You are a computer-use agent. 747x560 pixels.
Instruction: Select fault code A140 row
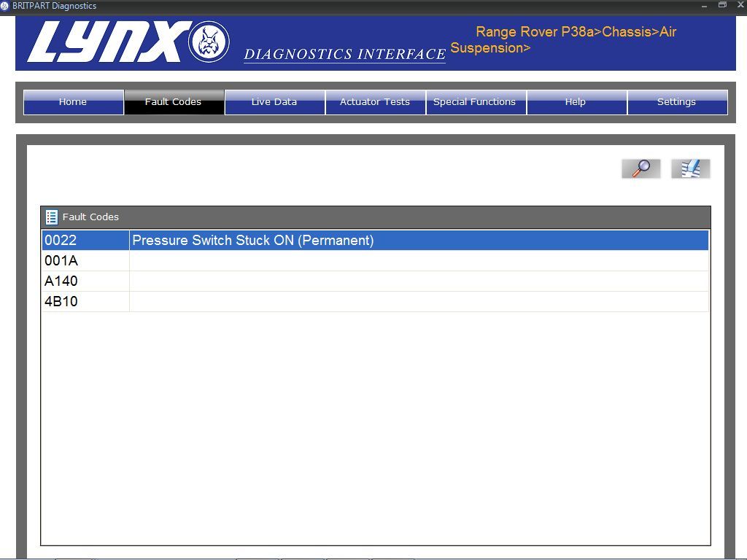[375, 281]
